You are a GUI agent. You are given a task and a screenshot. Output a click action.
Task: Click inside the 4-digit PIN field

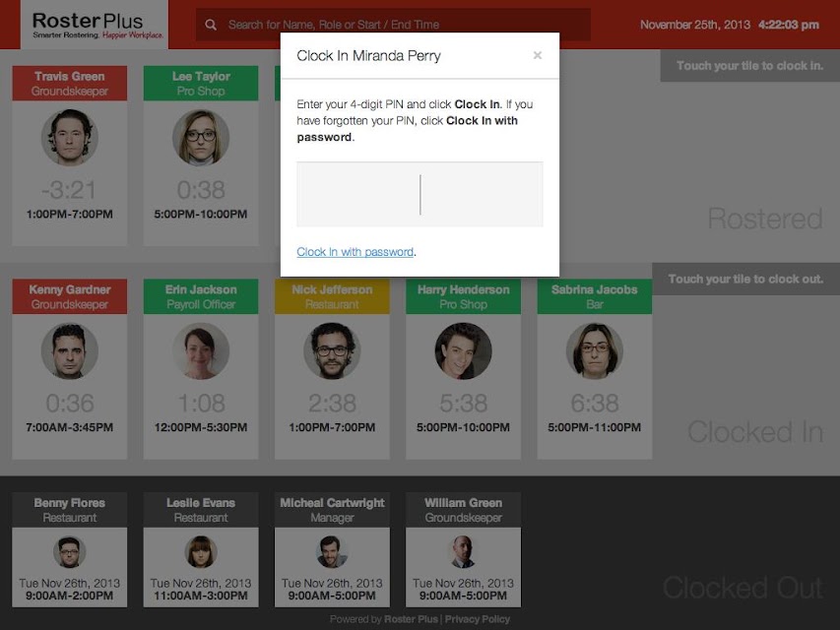coord(420,195)
